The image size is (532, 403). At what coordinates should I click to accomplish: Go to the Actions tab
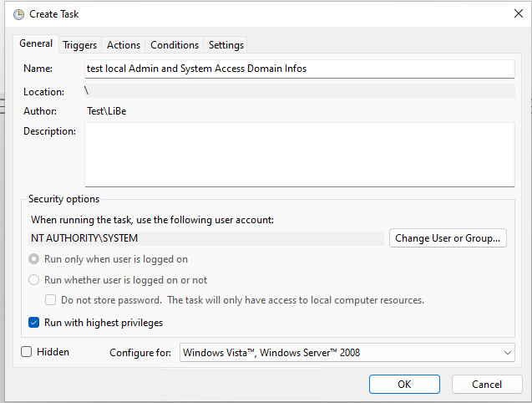(x=124, y=45)
